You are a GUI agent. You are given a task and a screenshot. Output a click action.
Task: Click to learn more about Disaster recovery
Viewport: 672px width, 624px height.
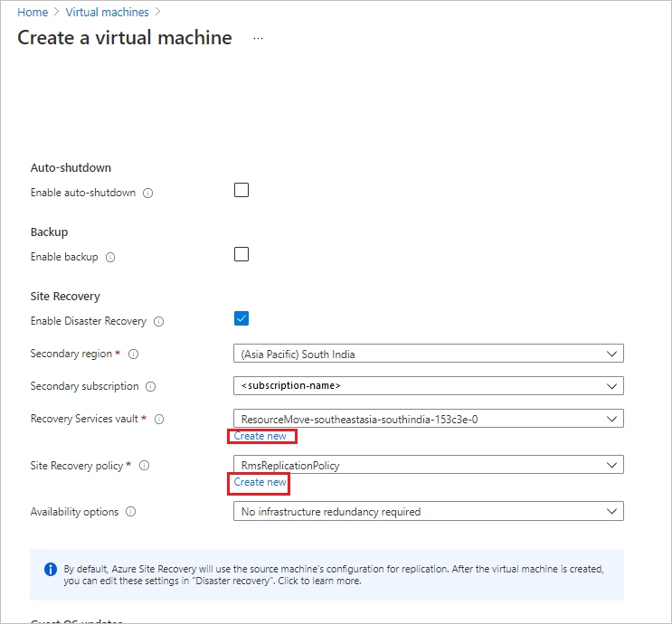point(319,581)
